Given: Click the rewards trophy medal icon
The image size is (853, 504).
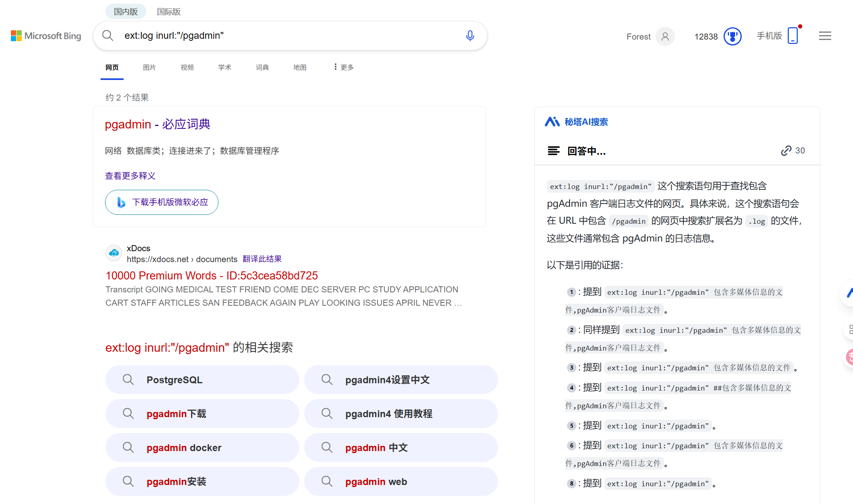Looking at the screenshot, I should (732, 37).
